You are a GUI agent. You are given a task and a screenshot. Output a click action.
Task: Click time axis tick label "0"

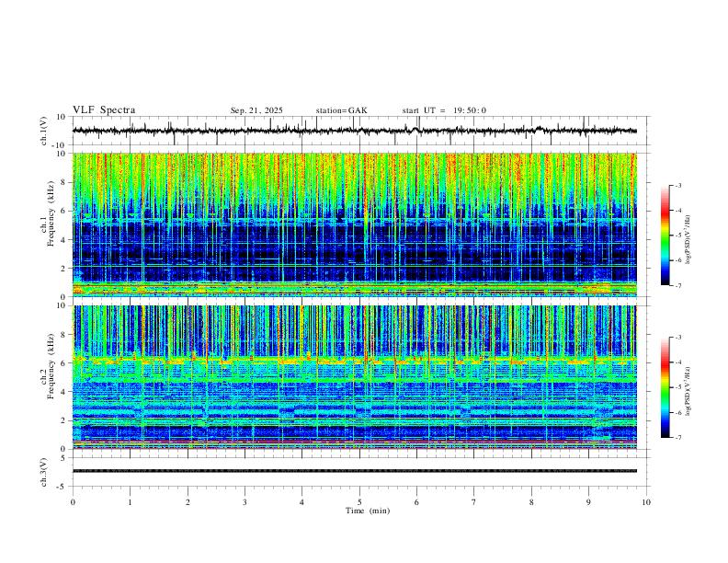(x=73, y=502)
